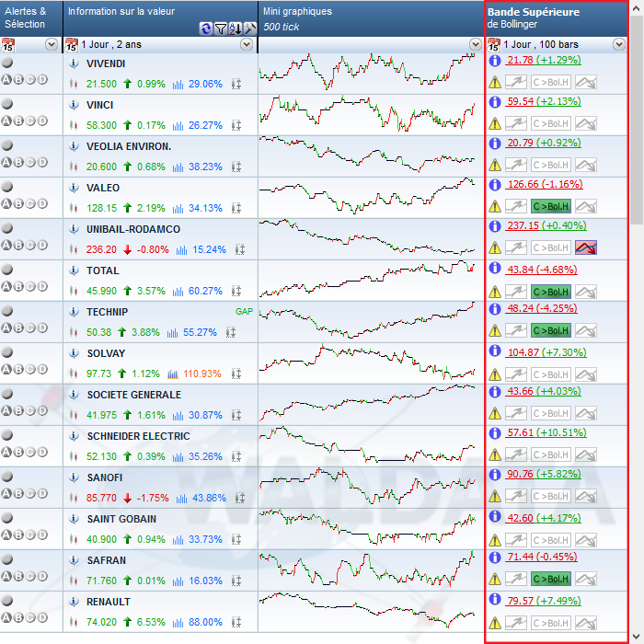Image resolution: width=644 pixels, height=644 pixels.
Task: Open the Mini graphiques period dropdown
Action: coord(476,44)
